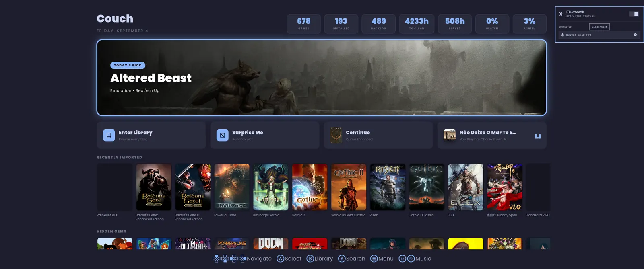Click the 193 Installed stat tile
644x269 pixels.
click(x=341, y=24)
